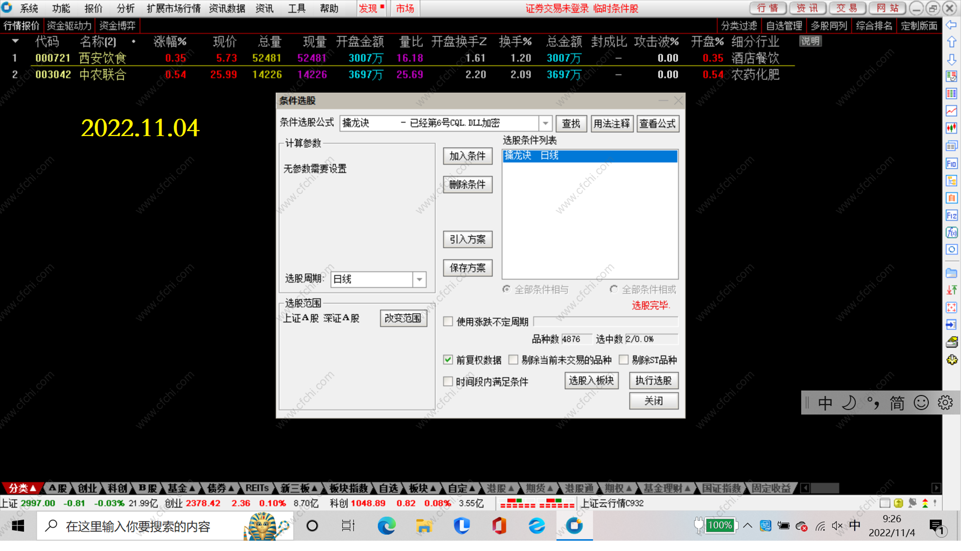Image resolution: width=980 pixels, height=551 pixels.
Task: Open the 选股周期 日线 dropdown
Action: click(419, 279)
